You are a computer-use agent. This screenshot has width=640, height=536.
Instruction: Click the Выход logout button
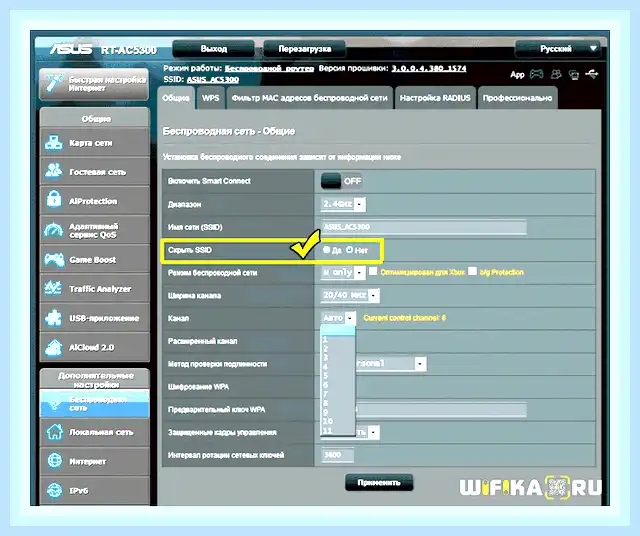tap(214, 49)
